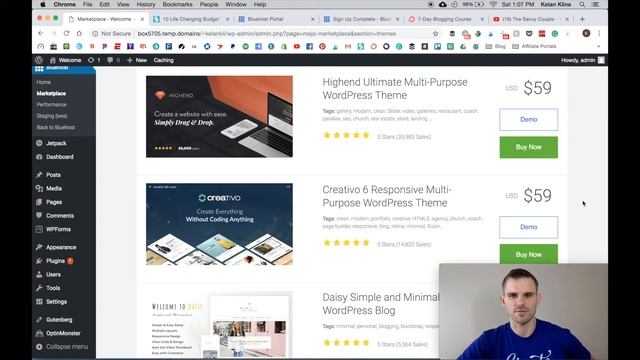Open the Caching menu in admin bar
Image resolution: width=640 pixels, height=360 pixels.
coord(164,60)
